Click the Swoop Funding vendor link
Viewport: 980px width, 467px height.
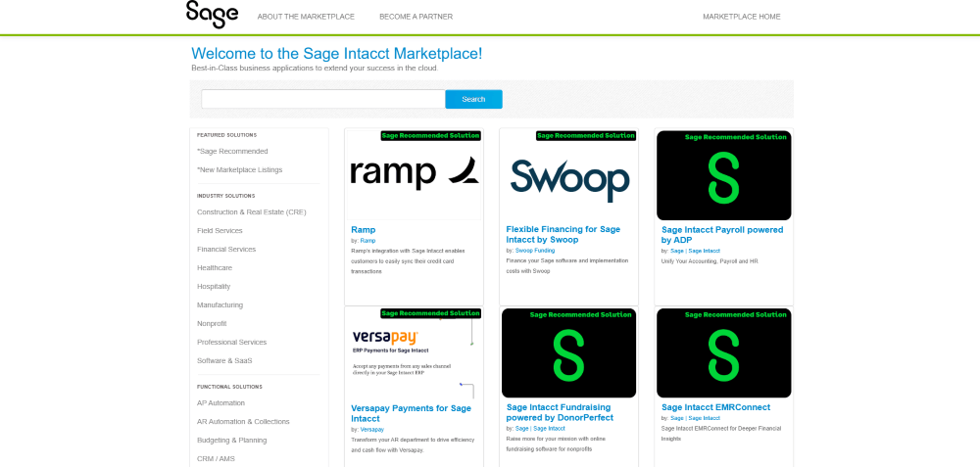tap(535, 251)
